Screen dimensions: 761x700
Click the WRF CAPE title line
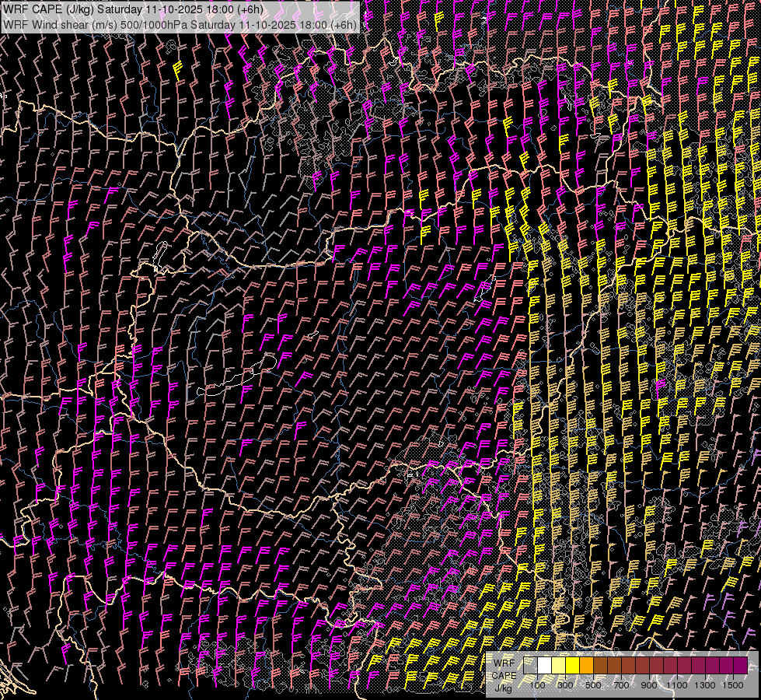click(x=134, y=9)
